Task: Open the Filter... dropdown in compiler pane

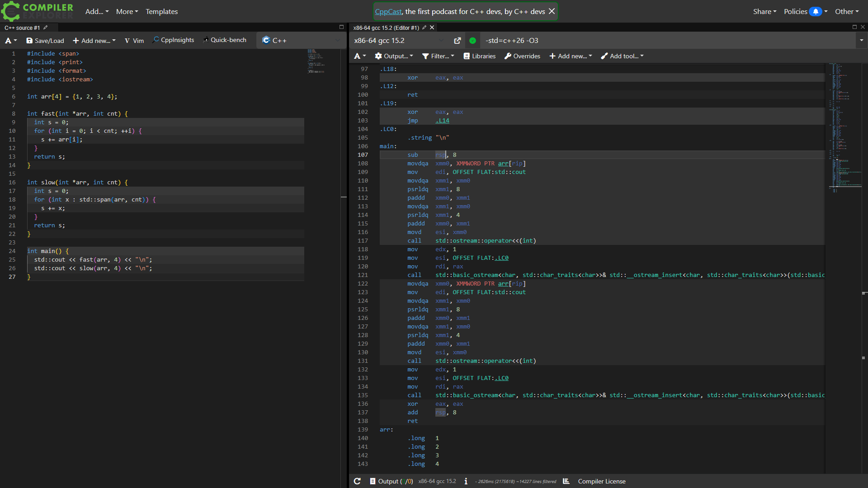Action: click(438, 56)
